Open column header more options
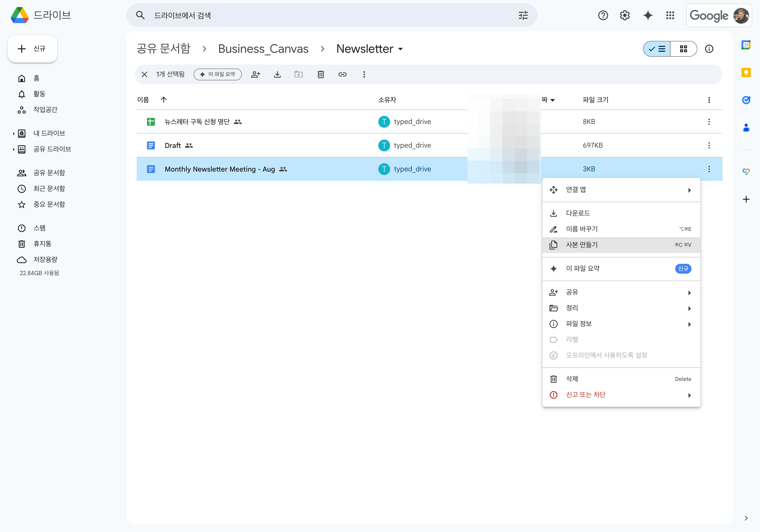 (x=709, y=100)
